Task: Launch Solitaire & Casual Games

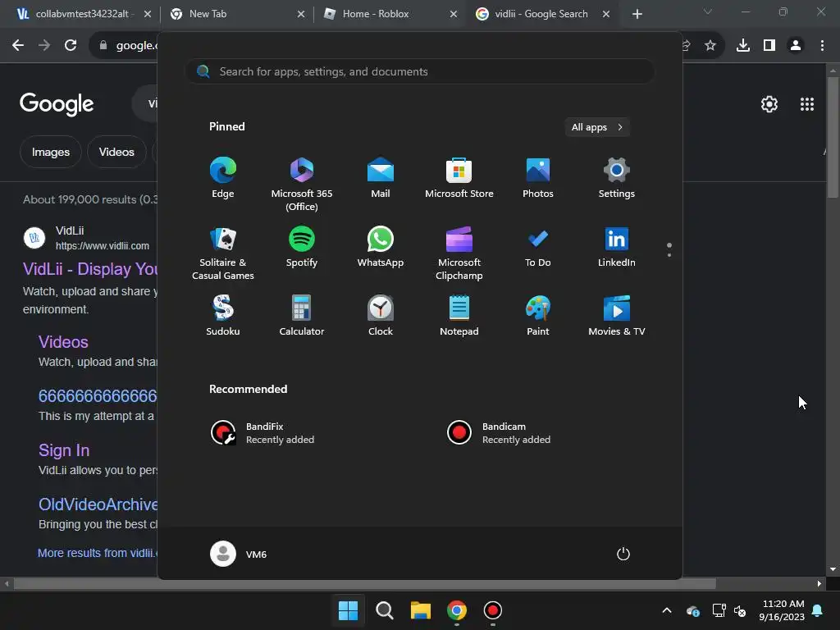Action: 223,253
